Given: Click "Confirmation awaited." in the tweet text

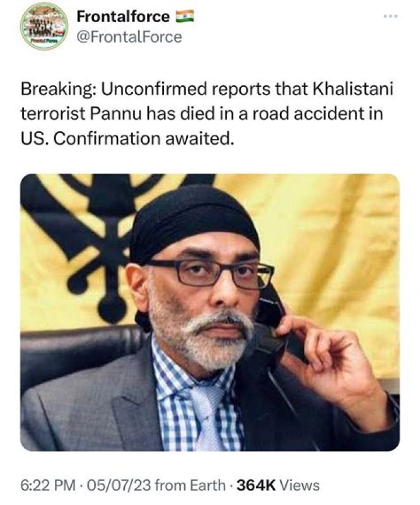Looking at the screenshot, I should pyautogui.click(x=143, y=138).
